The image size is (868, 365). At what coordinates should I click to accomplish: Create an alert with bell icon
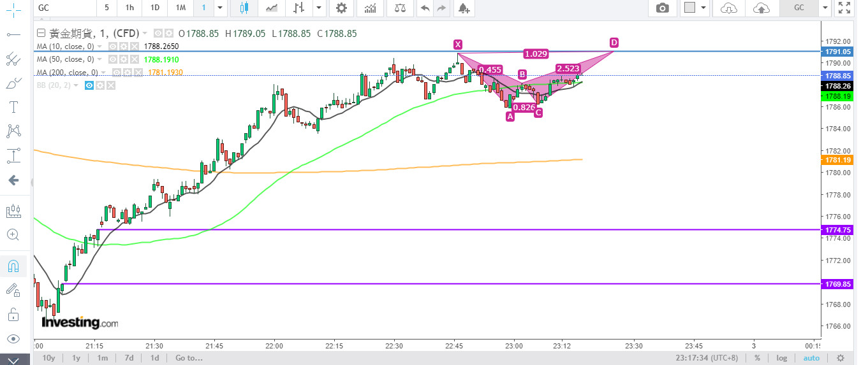tap(463, 8)
